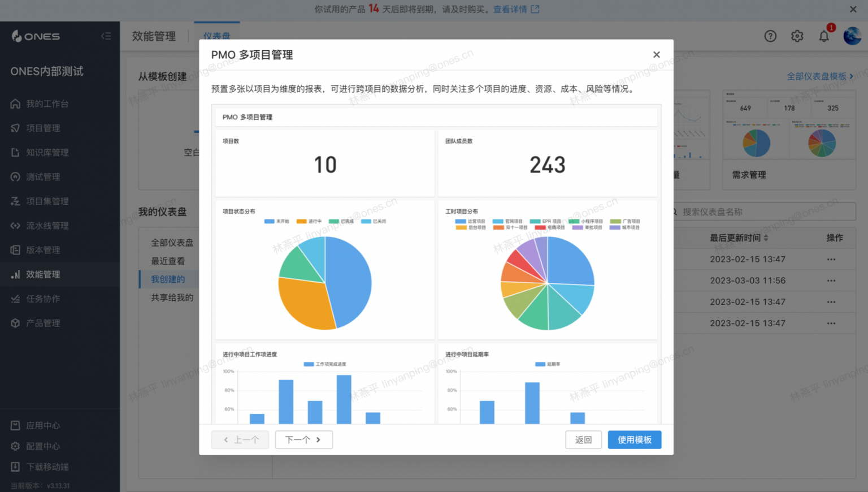Click the 使用模板 button
This screenshot has width=868, height=492.
(x=634, y=439)
